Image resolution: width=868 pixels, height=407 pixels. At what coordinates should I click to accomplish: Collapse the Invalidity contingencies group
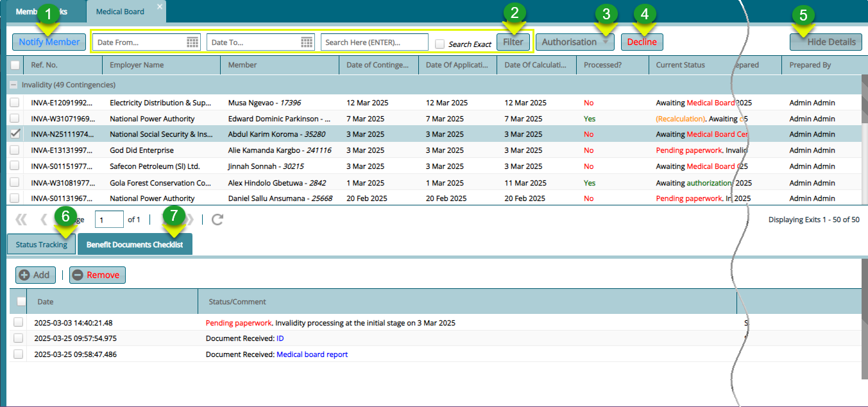pyautogui.click(x=14, y=85)
